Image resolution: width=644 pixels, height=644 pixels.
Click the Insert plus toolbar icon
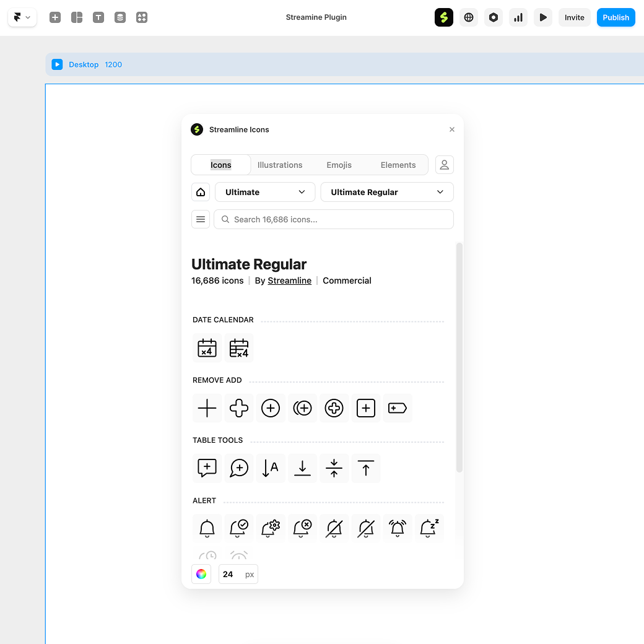point(55,17)
